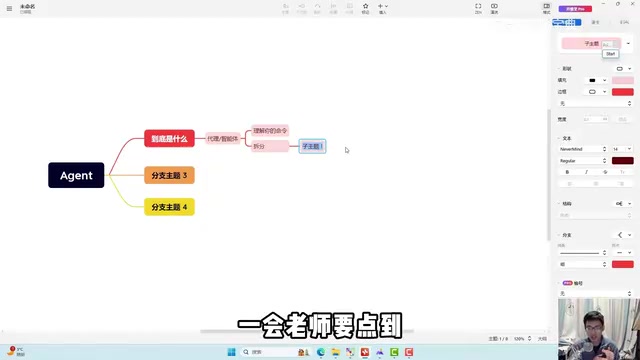Open the fill style dropdown
The image size is (640, 360).
tap(596, 80)
